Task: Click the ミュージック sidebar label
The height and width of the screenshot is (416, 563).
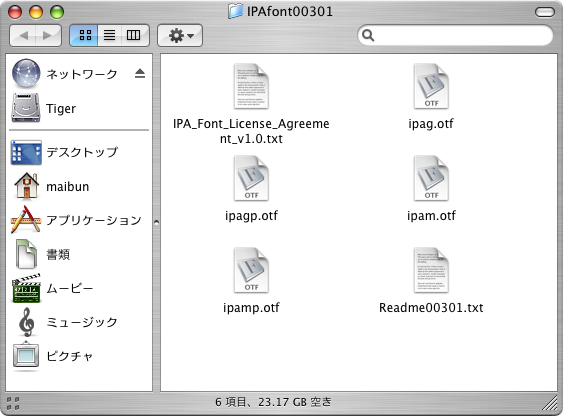Action: (82, 322)
